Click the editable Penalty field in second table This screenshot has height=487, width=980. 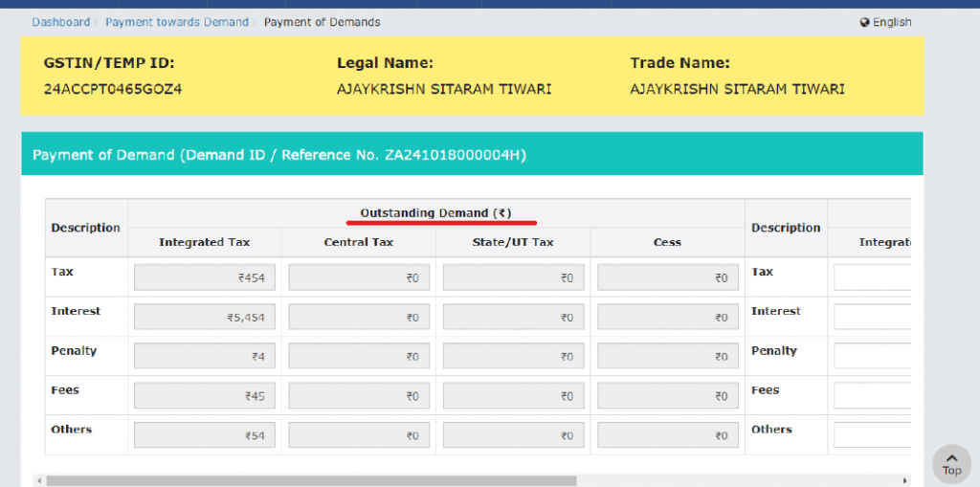coord(873,356)
